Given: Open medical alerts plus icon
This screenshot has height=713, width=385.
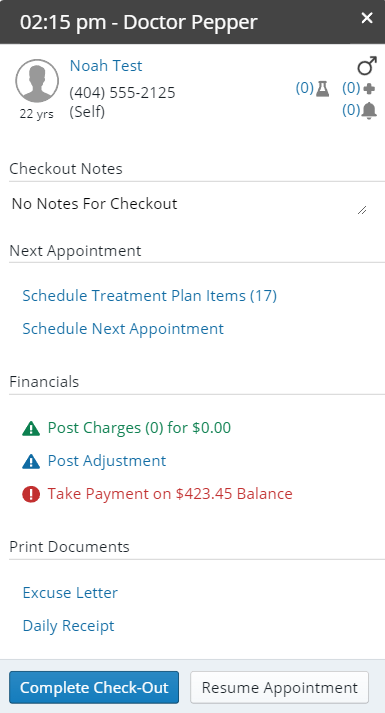Looking at the screenshot, I should click(370, 88).
